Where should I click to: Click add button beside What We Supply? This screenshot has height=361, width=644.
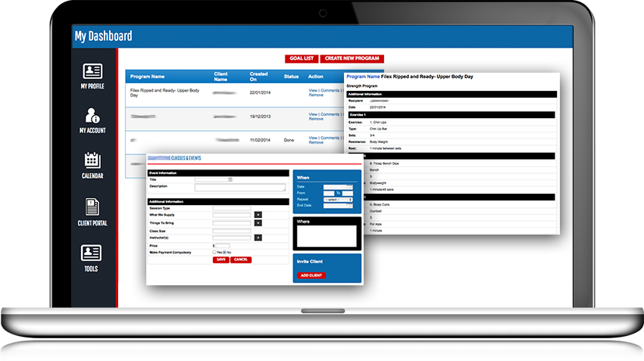pyautogui.click(x=258, y=215)
